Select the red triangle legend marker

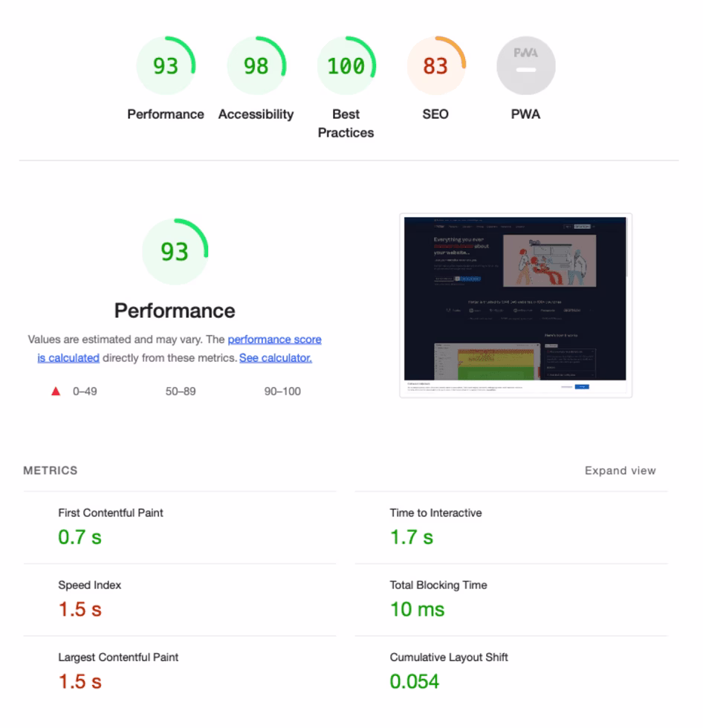click(x=55, y=391)
